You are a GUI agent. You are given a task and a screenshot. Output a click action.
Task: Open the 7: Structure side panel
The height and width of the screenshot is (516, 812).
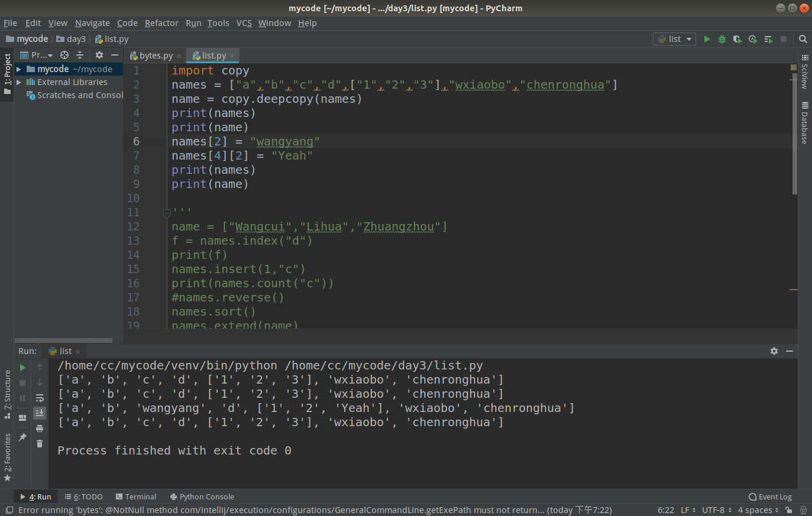click(7, 394)
